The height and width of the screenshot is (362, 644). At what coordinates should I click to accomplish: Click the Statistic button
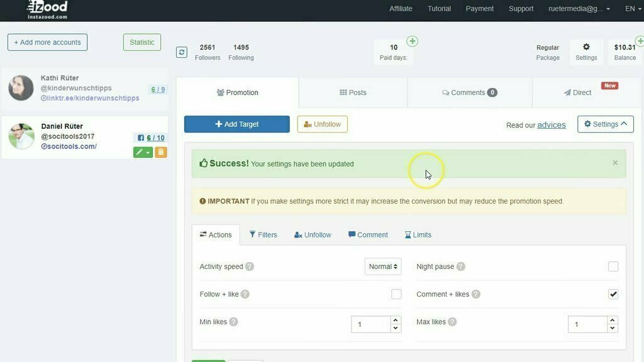tap(142, 42)
